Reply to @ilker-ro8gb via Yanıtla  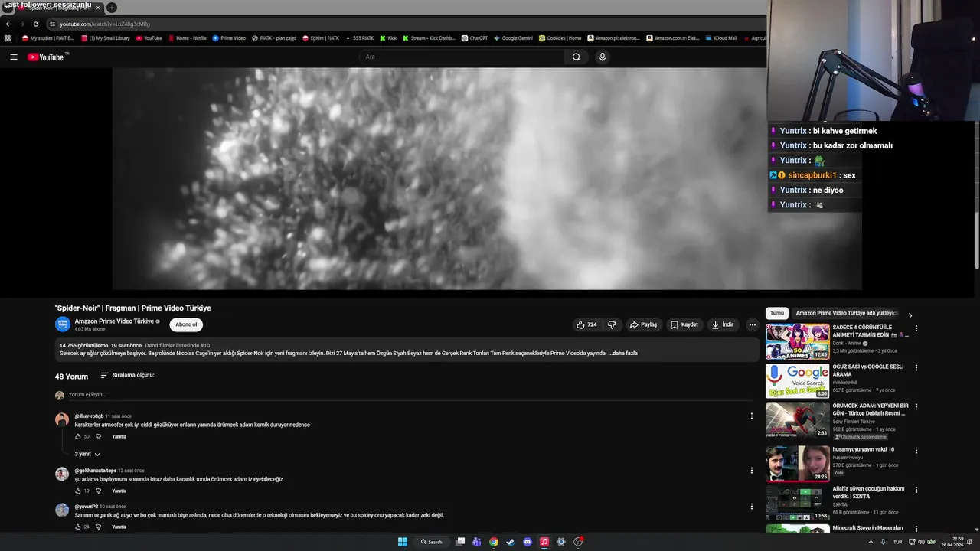tap(119, 436)
